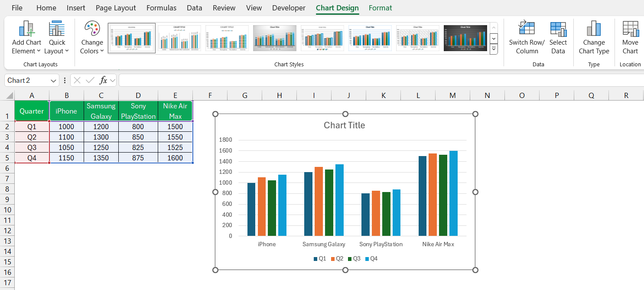Viewport: 644px width, 290px height.
Task: Switch to the Insert tab
Action: (x=76, y=8)
